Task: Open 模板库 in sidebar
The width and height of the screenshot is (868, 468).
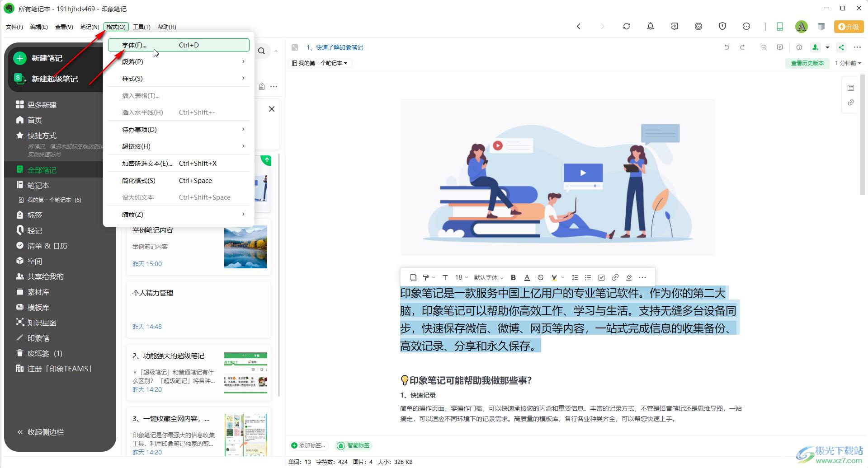Action: pyautogui.click(x=33, y=307)
